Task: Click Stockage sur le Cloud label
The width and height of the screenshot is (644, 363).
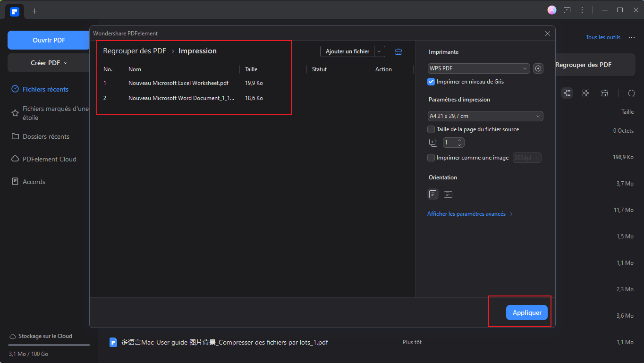Action: (x=45, y=336)
